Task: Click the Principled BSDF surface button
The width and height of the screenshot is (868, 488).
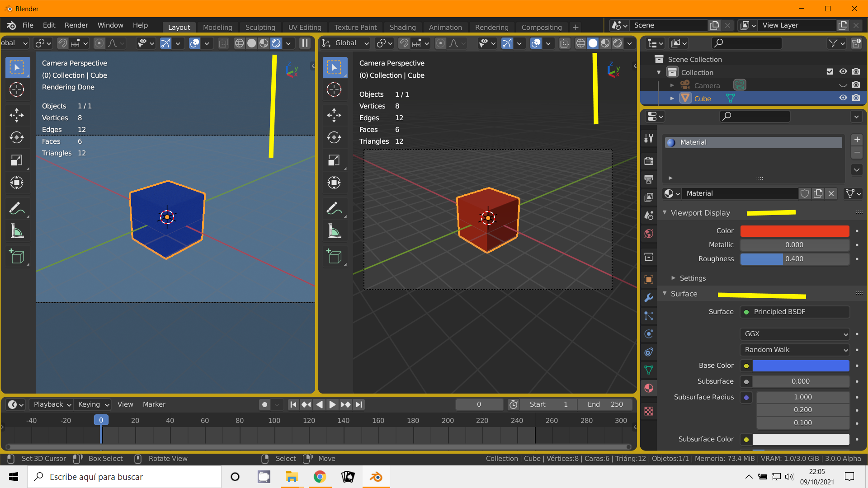Action: tap(795, 312)
